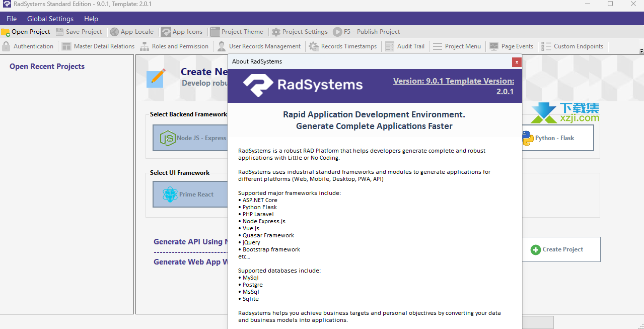Screen dimensions: 644x329
Task: Click the RadSystems logo in About dialog
Action: (x=303, y=85)
